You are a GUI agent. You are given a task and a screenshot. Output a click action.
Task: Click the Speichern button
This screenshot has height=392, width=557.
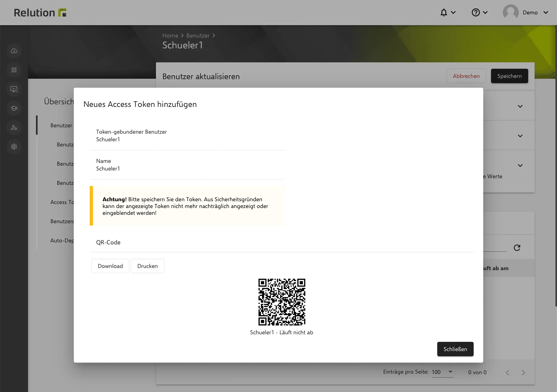pyautogui.click(x=509, y=76)
